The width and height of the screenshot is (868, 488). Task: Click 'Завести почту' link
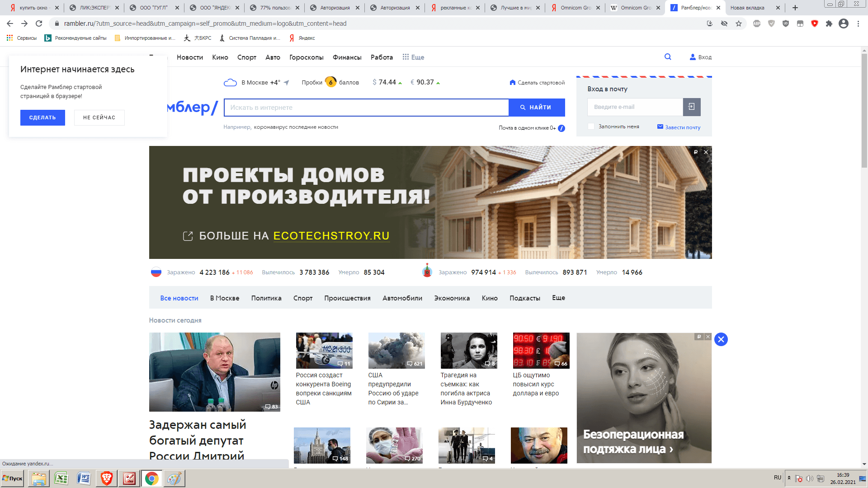[x=682, y=127]
